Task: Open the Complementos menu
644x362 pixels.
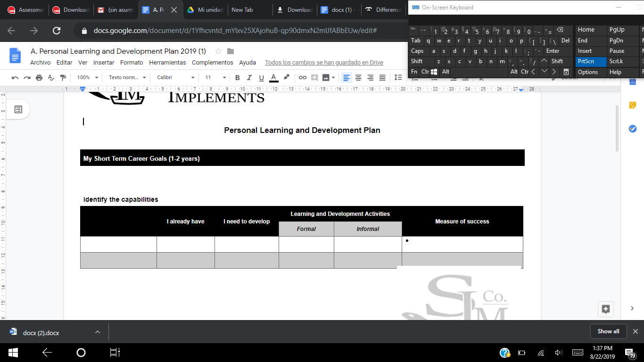Action: point(213,63)
